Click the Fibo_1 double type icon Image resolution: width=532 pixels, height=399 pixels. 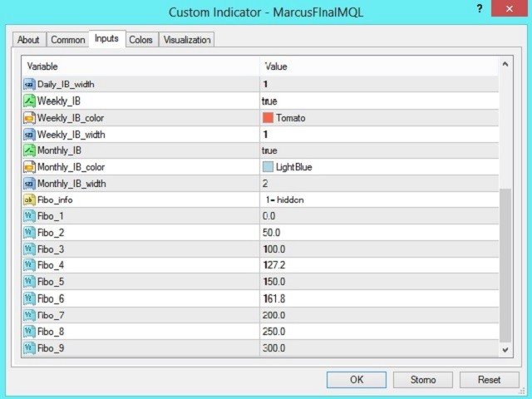click(29, 216)
